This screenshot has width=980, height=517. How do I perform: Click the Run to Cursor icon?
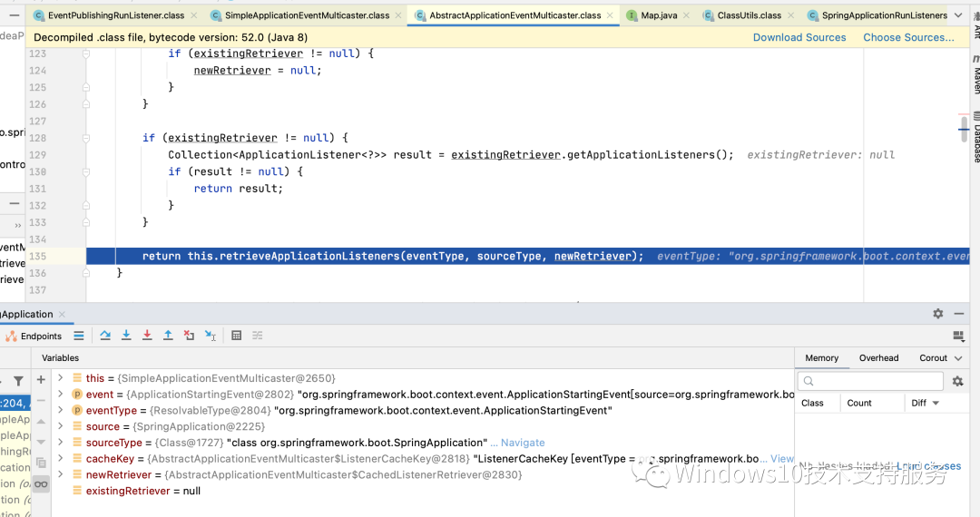tap(210, 336)
